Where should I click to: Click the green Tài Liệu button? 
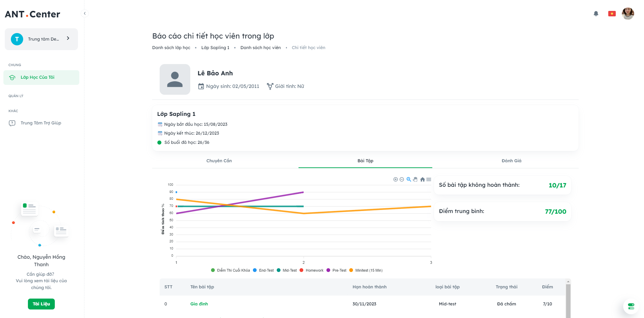pos(41,304)
